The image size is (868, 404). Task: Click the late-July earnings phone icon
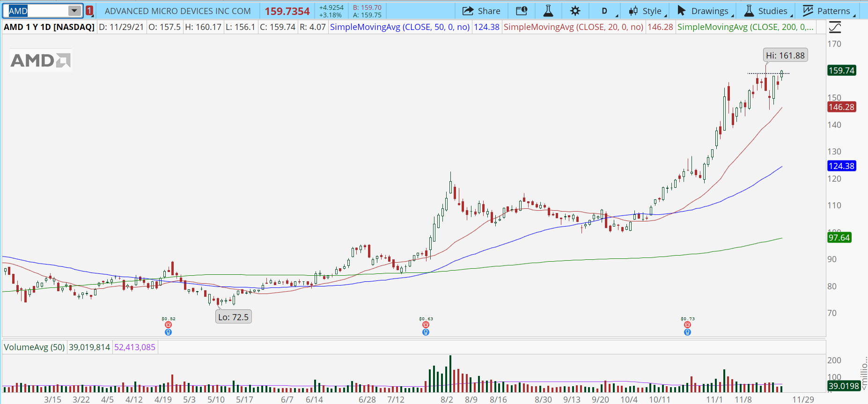click(426, 325)
